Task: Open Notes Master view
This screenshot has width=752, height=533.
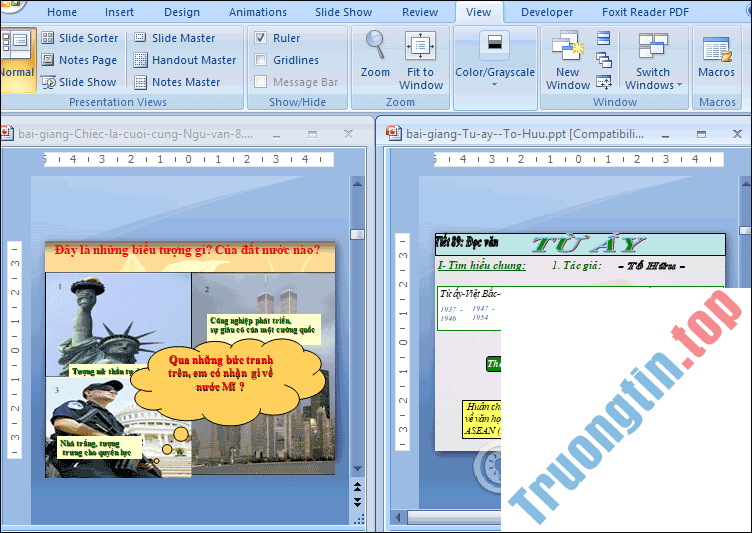Action: click(177, 82)
